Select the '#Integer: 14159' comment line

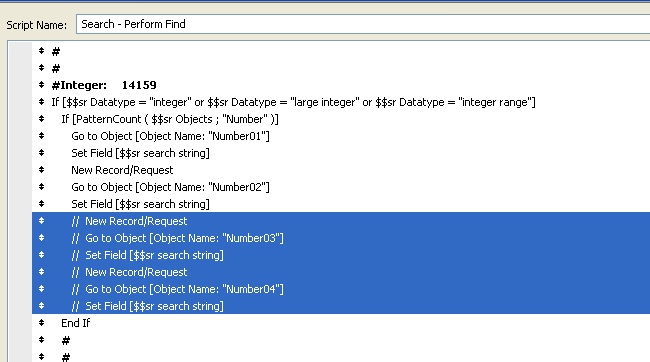point(104,85)
